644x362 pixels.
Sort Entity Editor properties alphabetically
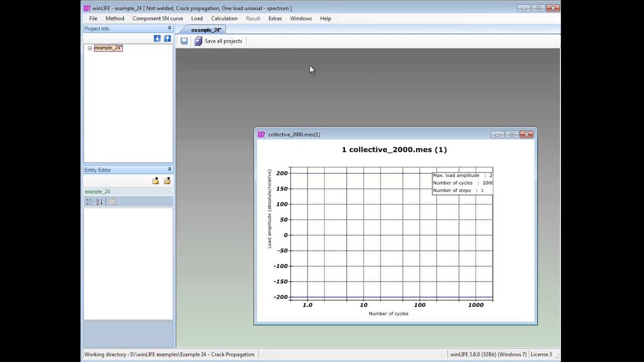[99, 202]
